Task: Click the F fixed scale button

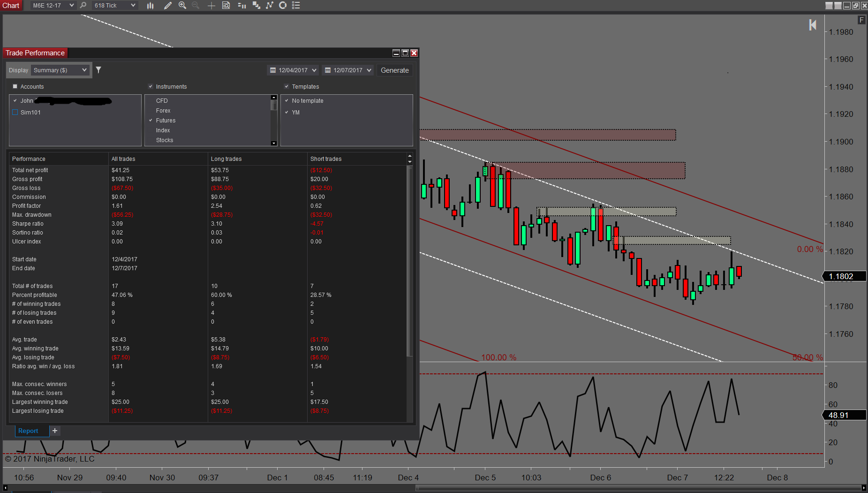Action: [x=861, y=20]
